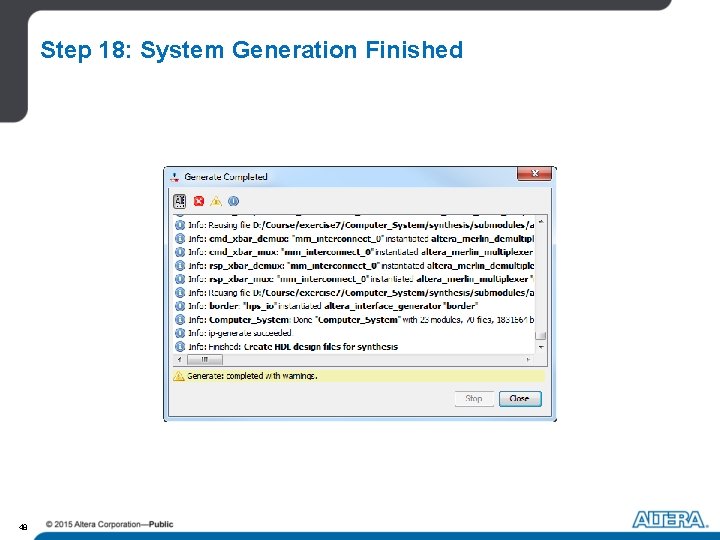Viewport: 720px width, 540px height.
Task: Select the Computer_System Done info message
Action: pos(354,320)
